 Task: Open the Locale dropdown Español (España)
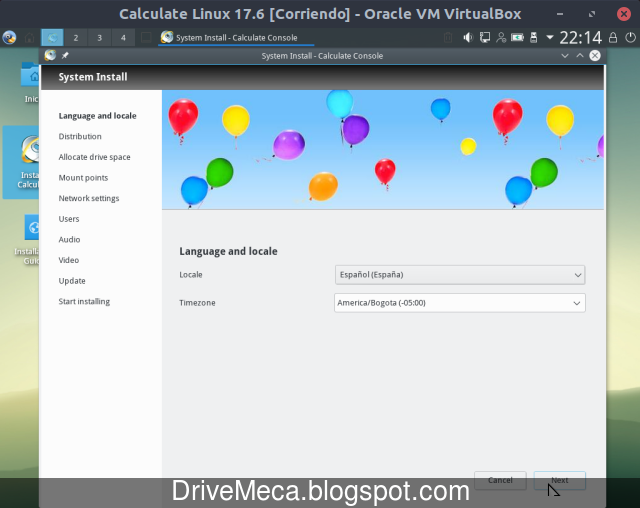tap(460, 275)
